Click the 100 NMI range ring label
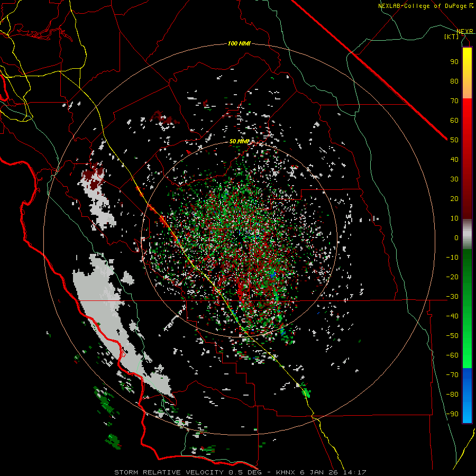 (239, 44)
